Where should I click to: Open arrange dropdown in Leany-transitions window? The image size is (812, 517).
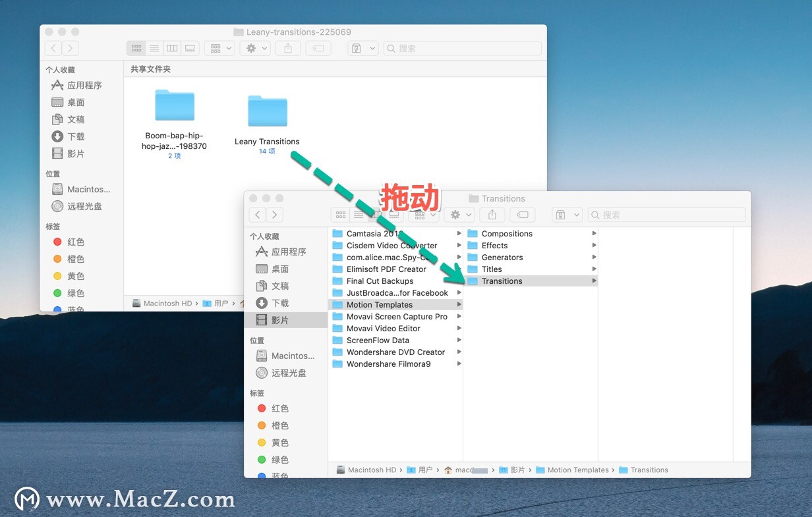[x=219, y=48]
